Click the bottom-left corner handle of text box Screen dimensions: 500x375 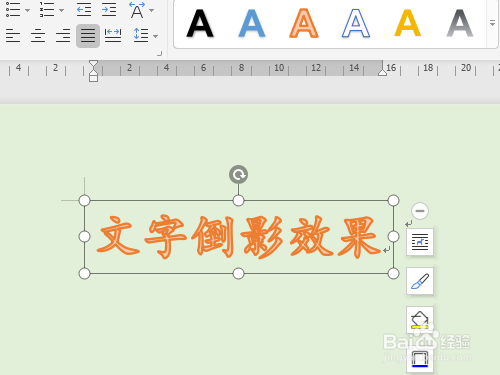coord(84,273)
